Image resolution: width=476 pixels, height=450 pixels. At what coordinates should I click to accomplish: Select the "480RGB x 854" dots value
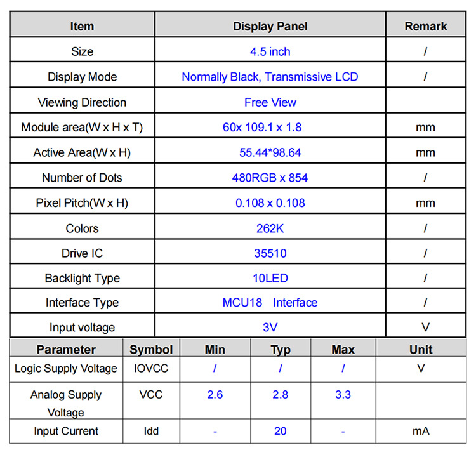[270, 178]
